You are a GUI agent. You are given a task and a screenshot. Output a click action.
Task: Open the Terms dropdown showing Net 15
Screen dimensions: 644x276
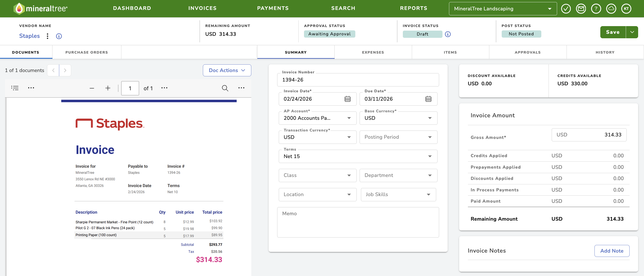(358, 156)
